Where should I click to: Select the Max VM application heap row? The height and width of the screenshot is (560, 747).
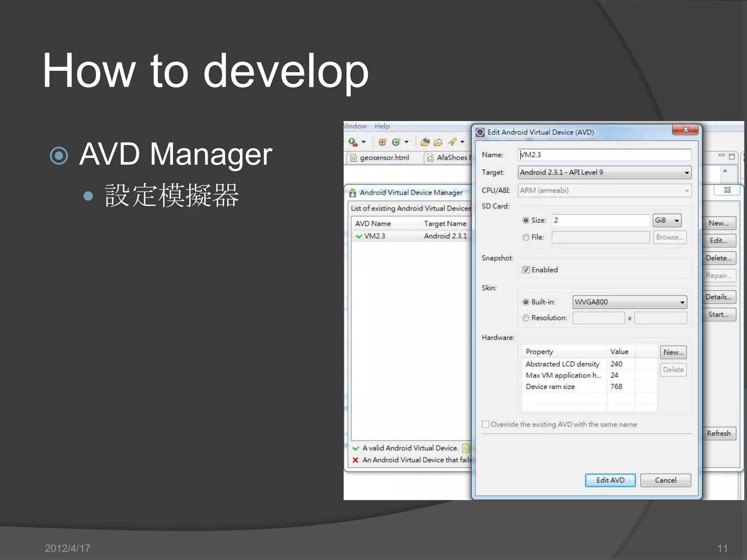tap(589, 375)
